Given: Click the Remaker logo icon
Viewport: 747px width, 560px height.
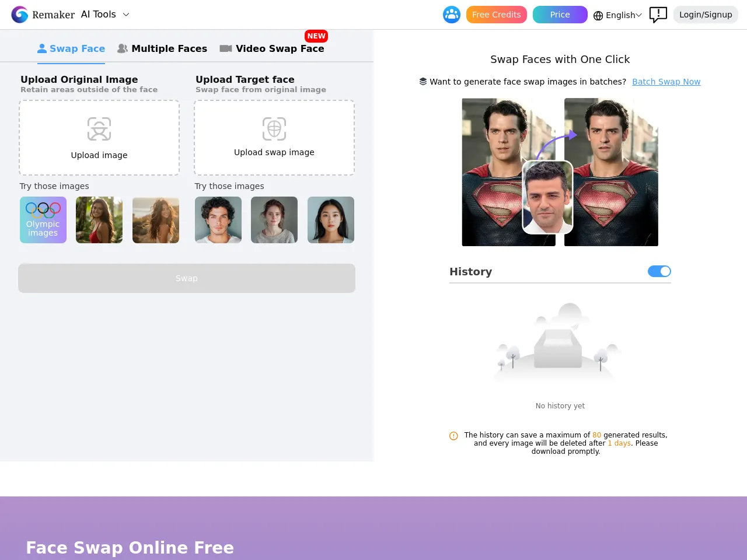Looking at the screenshot, I should click(x=20, y=15).
